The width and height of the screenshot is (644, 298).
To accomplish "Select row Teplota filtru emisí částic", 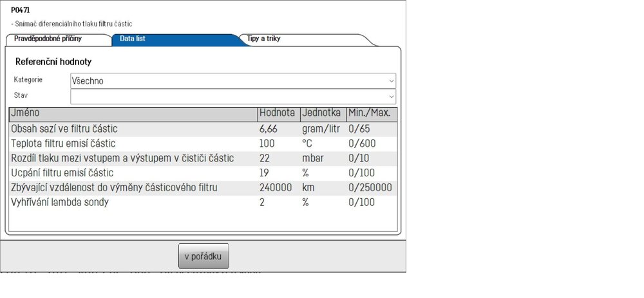I will click(x=204, y=144).
